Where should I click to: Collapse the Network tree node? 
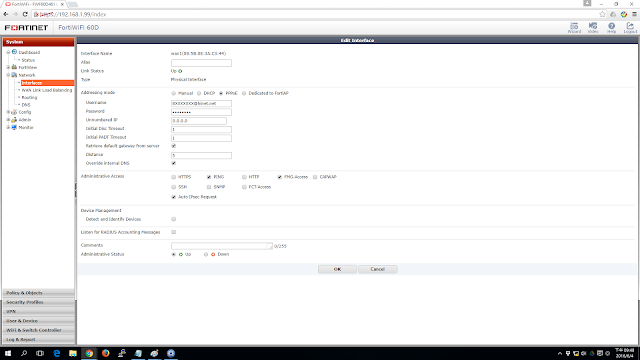point(8,75)
